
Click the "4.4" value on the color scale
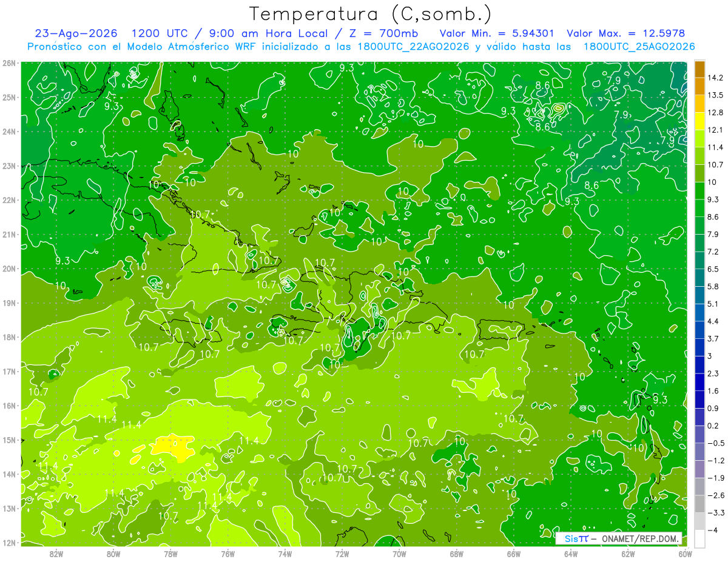pyautogui.click(x=713, y=321)
